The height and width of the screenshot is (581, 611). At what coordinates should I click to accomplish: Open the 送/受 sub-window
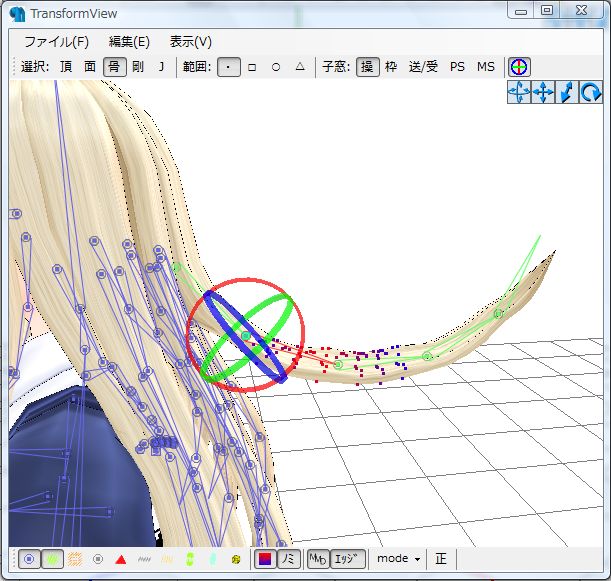click(x=423, y=67)
